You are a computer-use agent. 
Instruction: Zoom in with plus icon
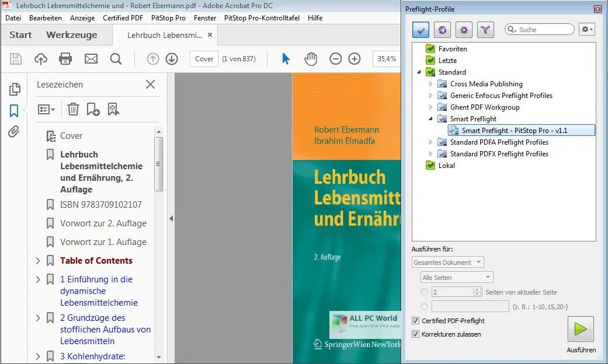click(355, 59)
